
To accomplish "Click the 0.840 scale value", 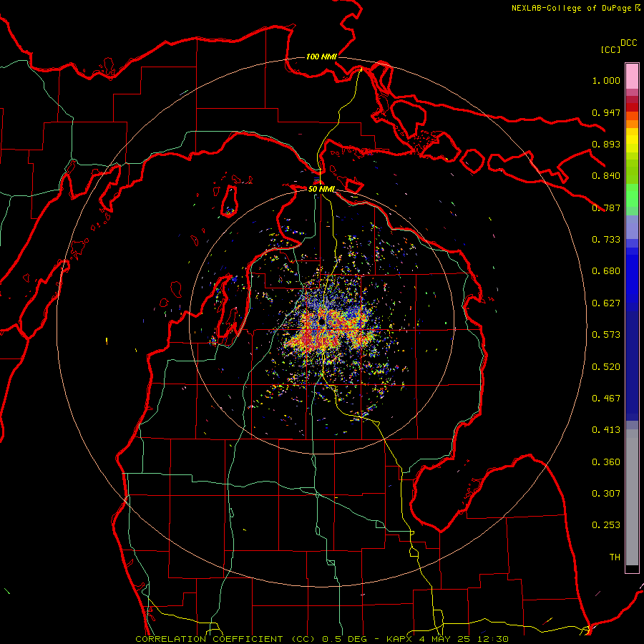I will coord(606,176).
